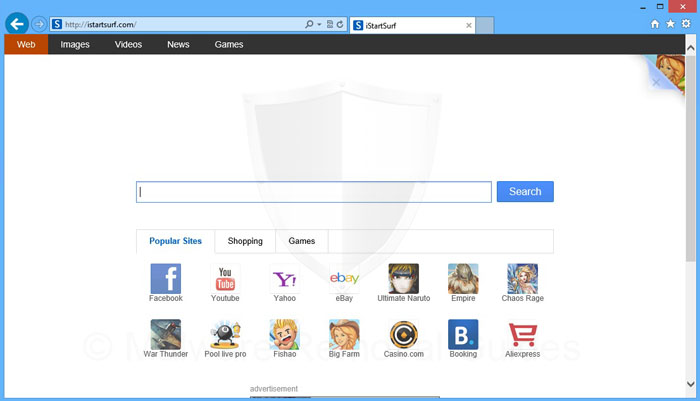This screenshot has height=401, width=700.
Task: Click the scrollbar up arrow
Action: (x=691, y=48)
